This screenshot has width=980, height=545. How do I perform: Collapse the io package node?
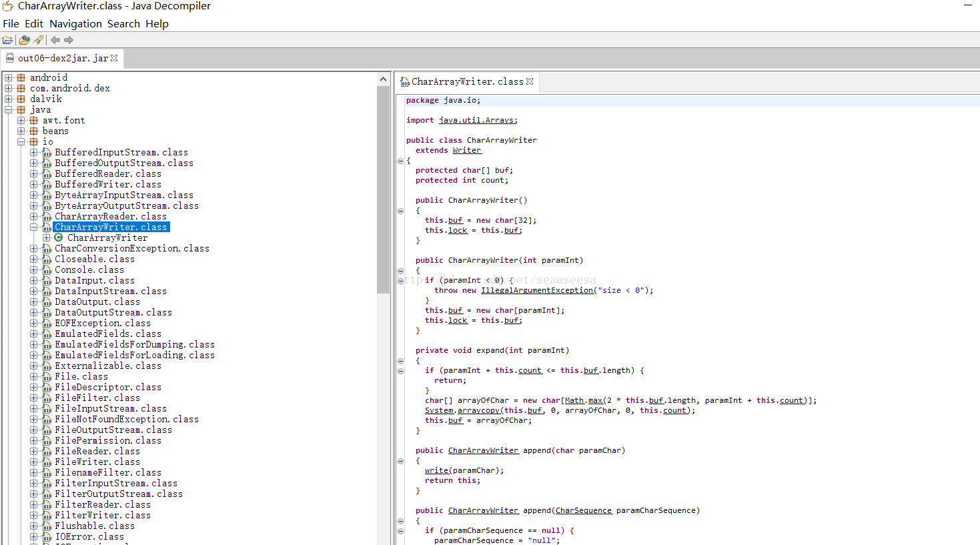[x=21, y=141]
